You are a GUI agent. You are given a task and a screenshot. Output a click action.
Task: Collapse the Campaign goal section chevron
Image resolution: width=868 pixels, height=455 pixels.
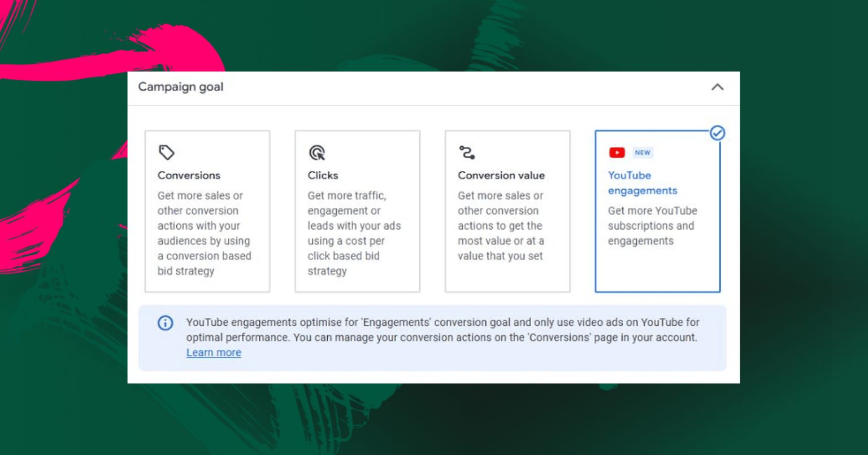point(717,87)
